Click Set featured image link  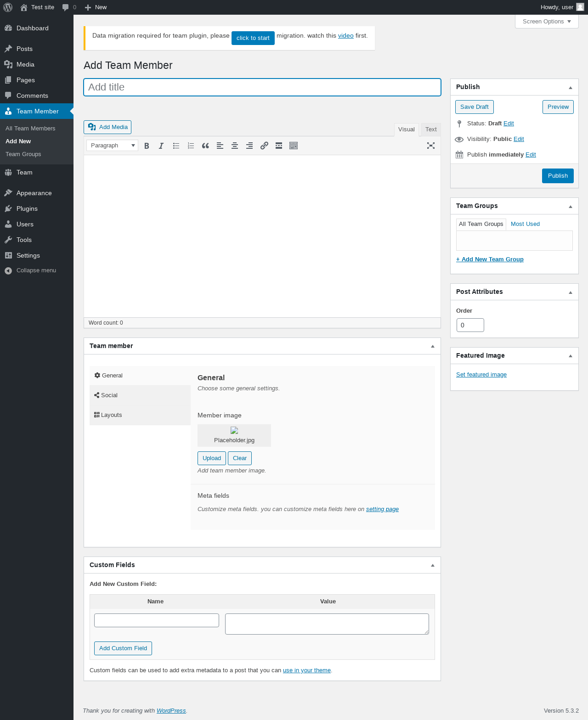[481, 375]
